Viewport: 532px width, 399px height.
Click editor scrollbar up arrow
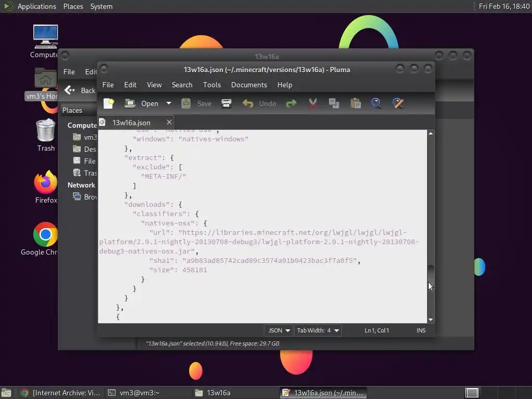pyautogui.click(x=431, y=134)
